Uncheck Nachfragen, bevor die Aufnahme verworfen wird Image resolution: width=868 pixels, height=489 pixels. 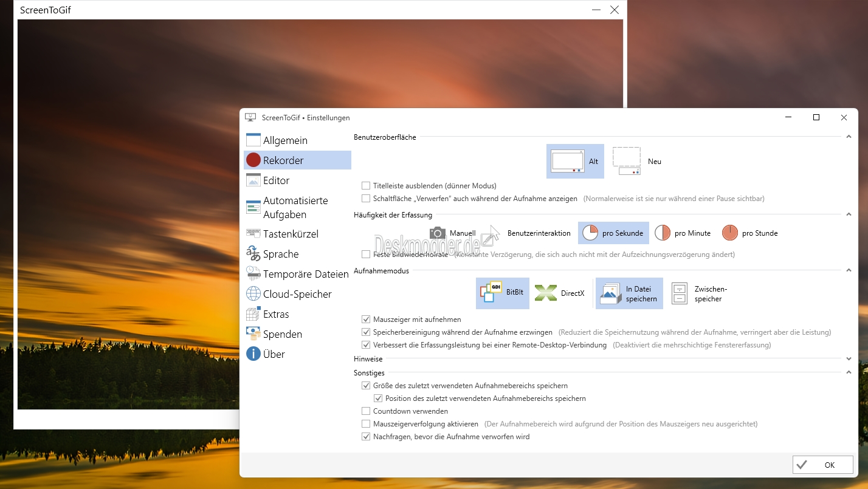tap(366, 437)
